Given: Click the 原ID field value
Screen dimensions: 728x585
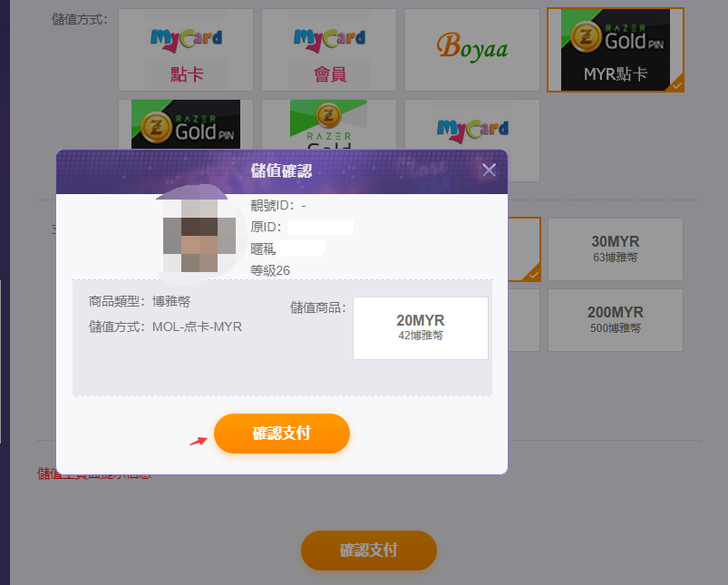Looking at the screenshot, I should 320,228.
